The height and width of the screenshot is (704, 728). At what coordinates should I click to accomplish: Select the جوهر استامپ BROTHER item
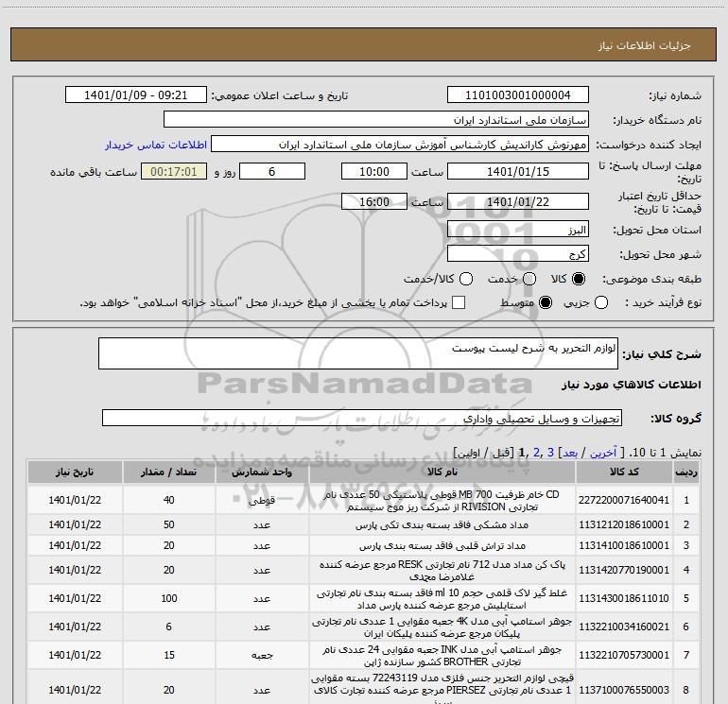coord(442,655)
